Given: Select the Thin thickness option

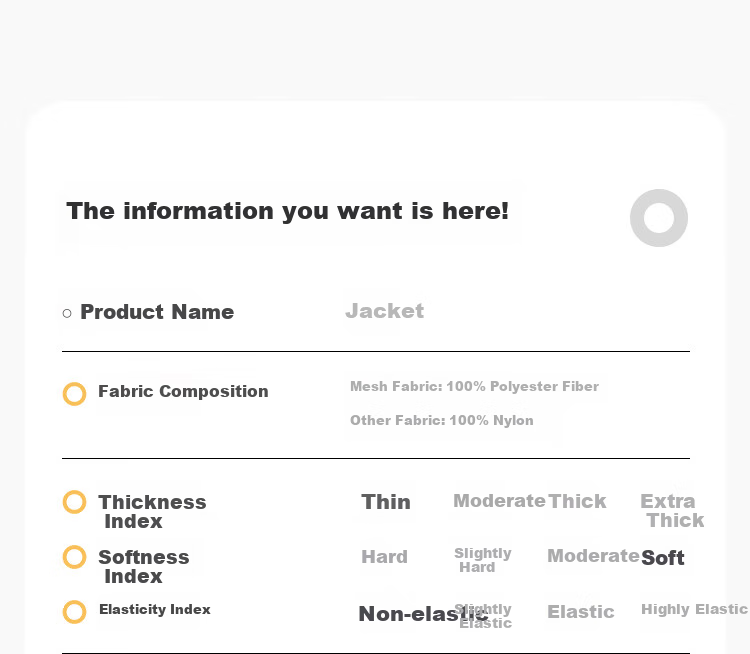Looking at the screenshot, I should [x=386, y=502].
